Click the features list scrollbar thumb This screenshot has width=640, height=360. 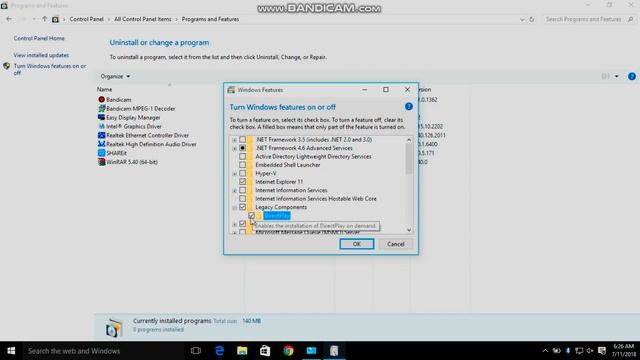click(409, 159)
